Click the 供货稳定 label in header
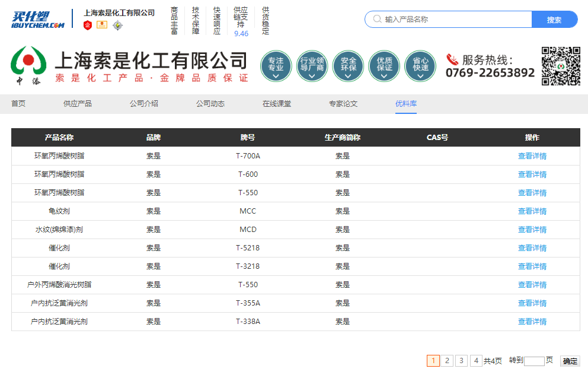The image size is (588, 375). [x=266, y=20]
